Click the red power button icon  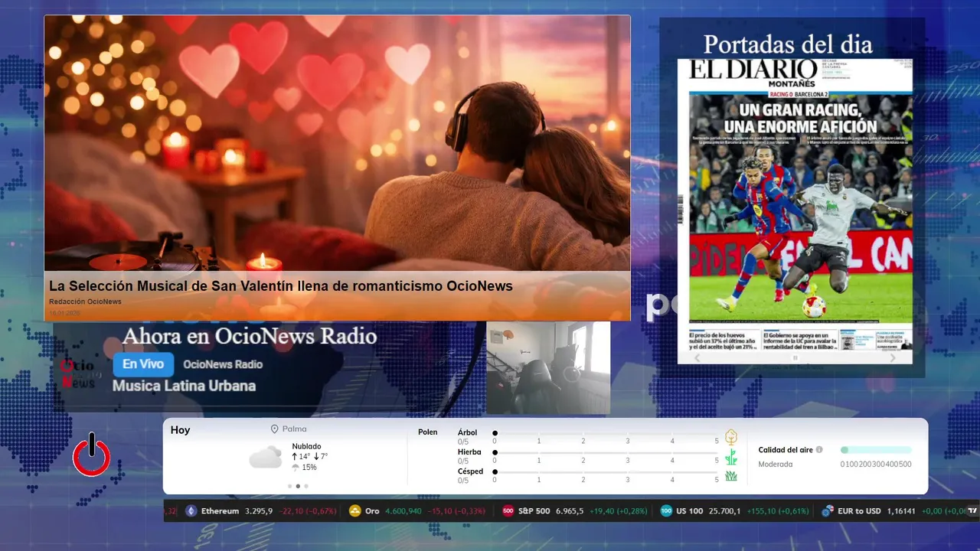(91, 455)
